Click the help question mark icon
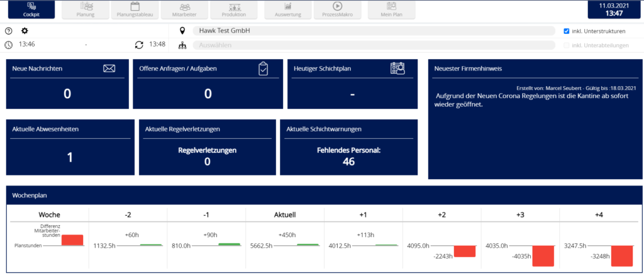 click(8, 31)
